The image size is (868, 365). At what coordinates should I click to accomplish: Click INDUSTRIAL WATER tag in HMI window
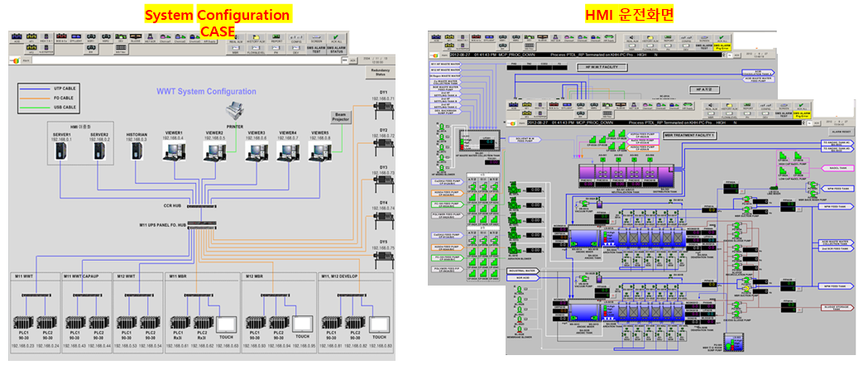point(523,271)
